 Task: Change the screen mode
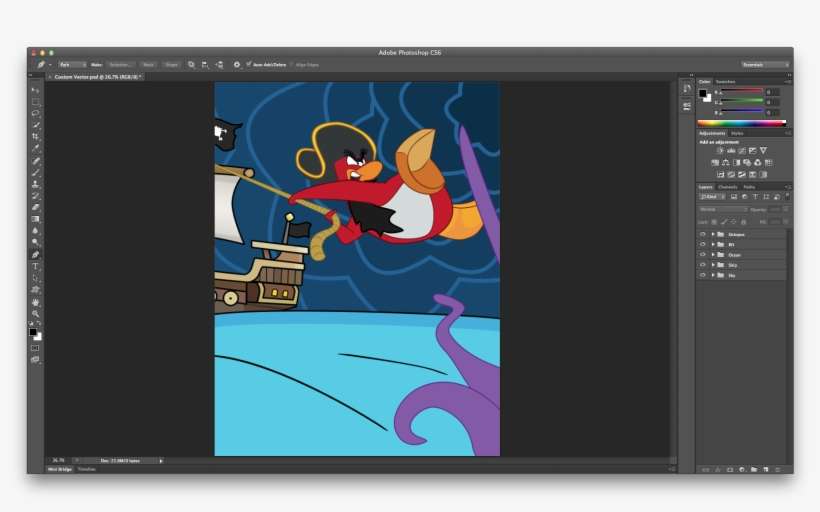[35, 359]
